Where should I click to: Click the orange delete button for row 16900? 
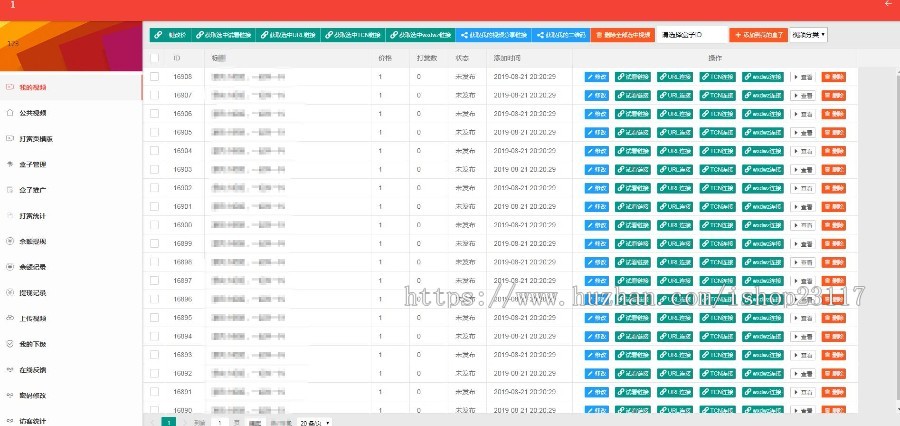pos(833,225)
